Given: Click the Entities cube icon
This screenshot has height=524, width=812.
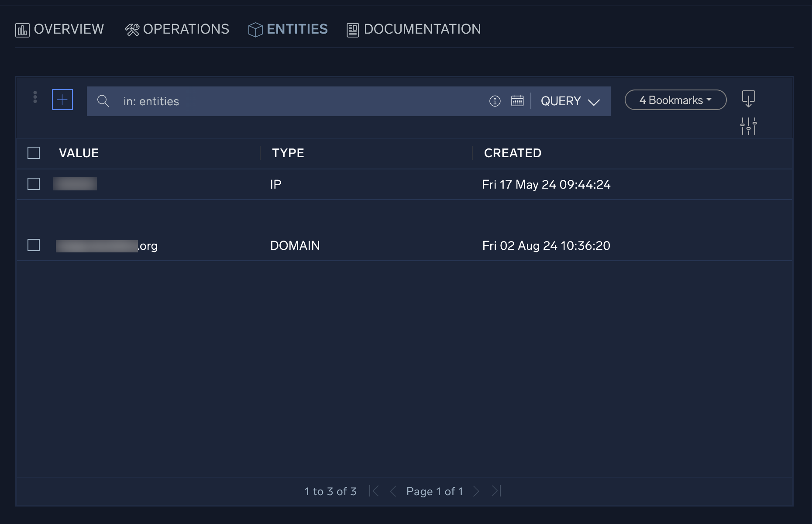Looking at the screenshot, I should point(255,29).
